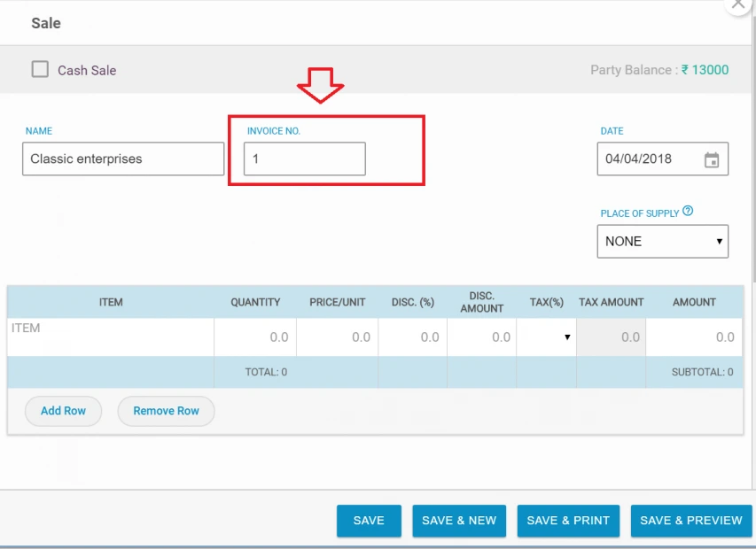The width and height of the screenshot is (756, 549).
Task: Click the SAVE & PRINT button
Action: 568,521
